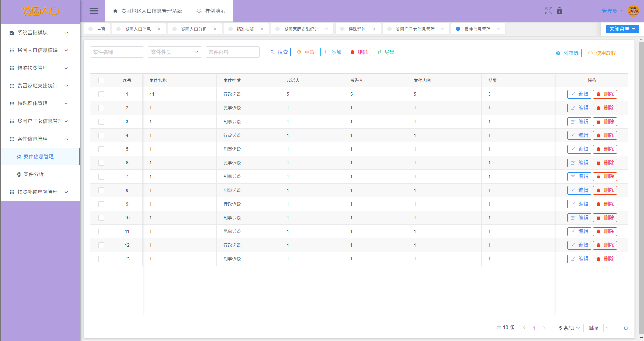The width and height of the screenshot is (644, 341).
Task: Open the 案件性质 dropdown
Action: [x=174, y=52]
